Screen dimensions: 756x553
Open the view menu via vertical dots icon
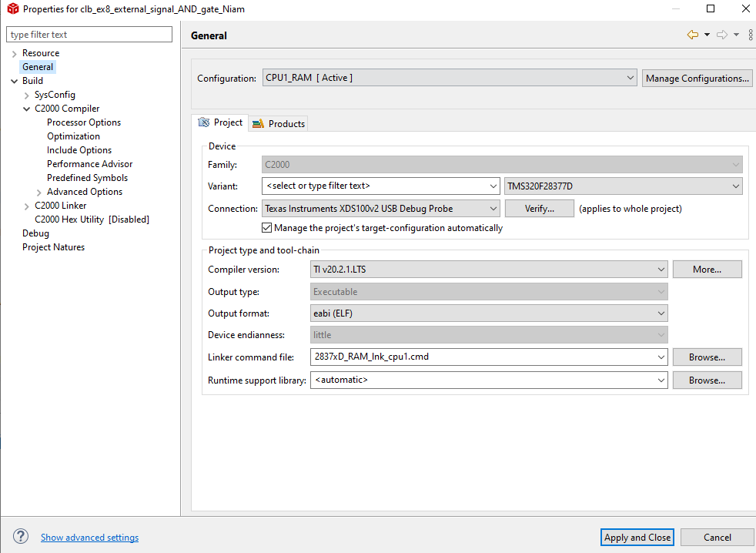point(750,34)
